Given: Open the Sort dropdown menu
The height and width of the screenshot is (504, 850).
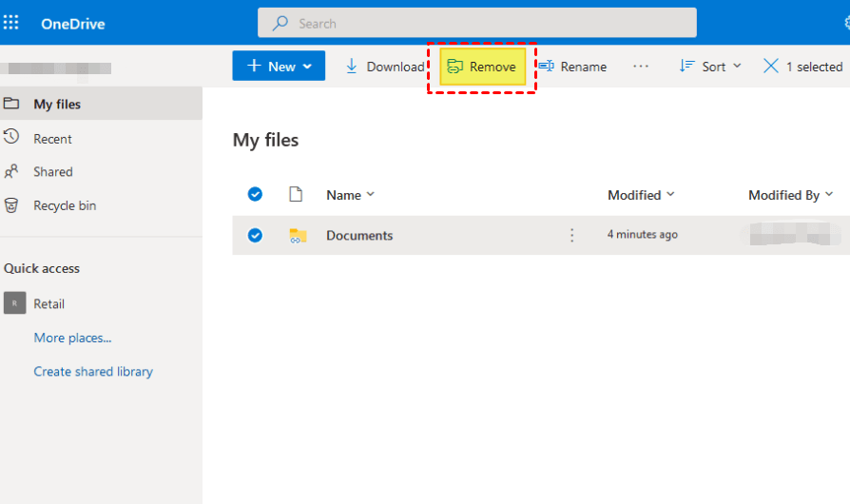Looking at the screenshot, I should click(710, 67).
